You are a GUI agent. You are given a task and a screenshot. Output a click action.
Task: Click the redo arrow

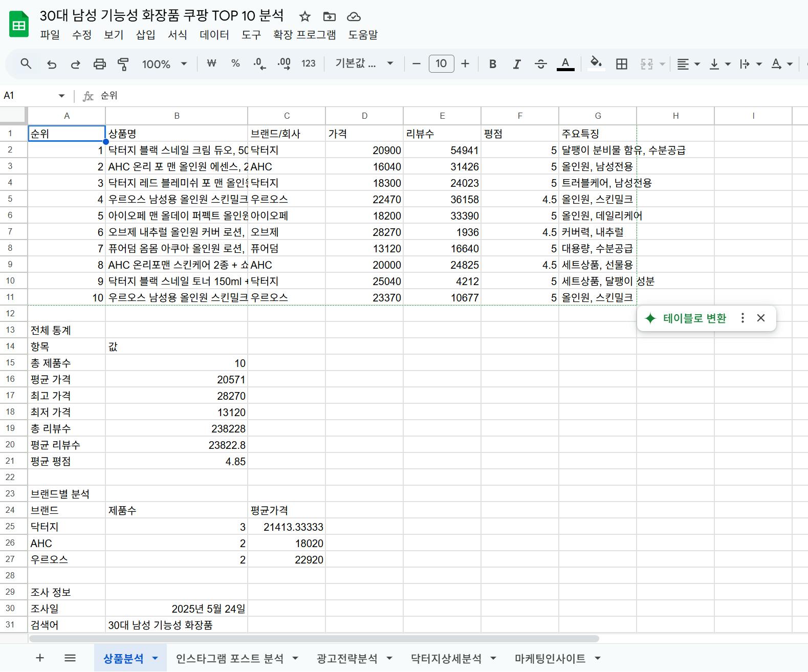tap(75, 64)
